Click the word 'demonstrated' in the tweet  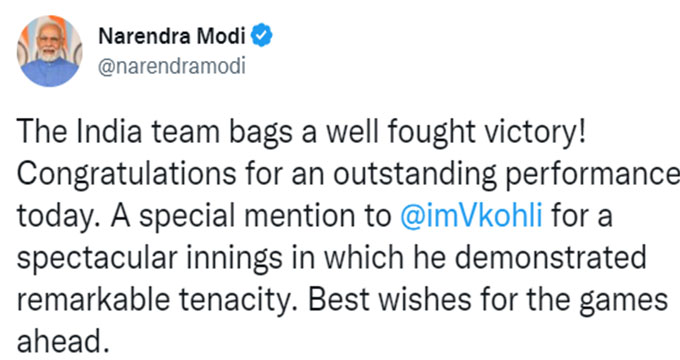(x=551, y=257)
